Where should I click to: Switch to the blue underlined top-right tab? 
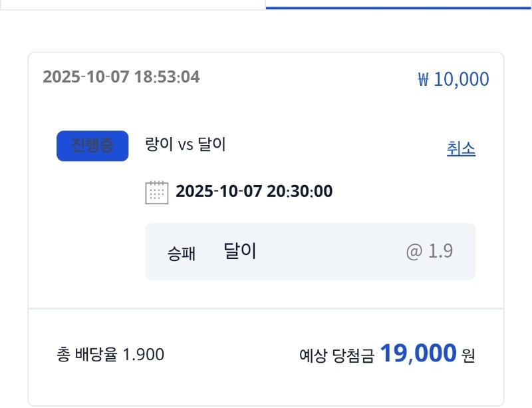pos(399,4)
